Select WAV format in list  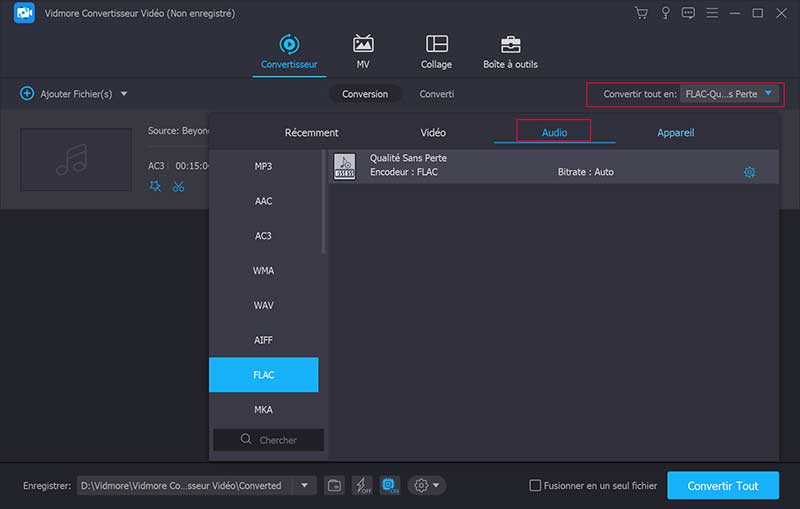point(264,305)
